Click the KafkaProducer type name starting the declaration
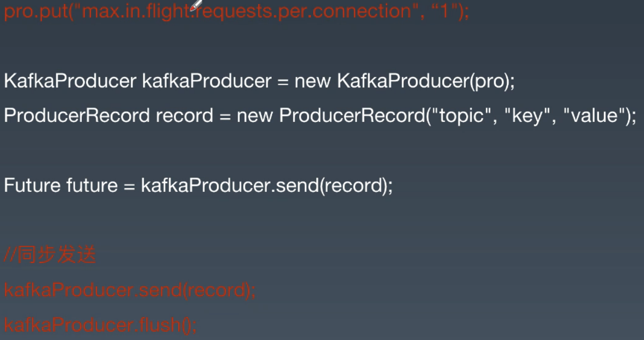This screenshot has width=644, height=340. [70, 81]
